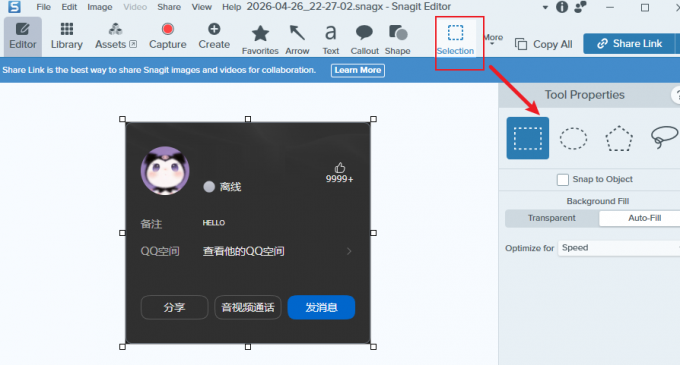Open the View menu
Screen dimensions: 680x365
(x=202, y=7)
